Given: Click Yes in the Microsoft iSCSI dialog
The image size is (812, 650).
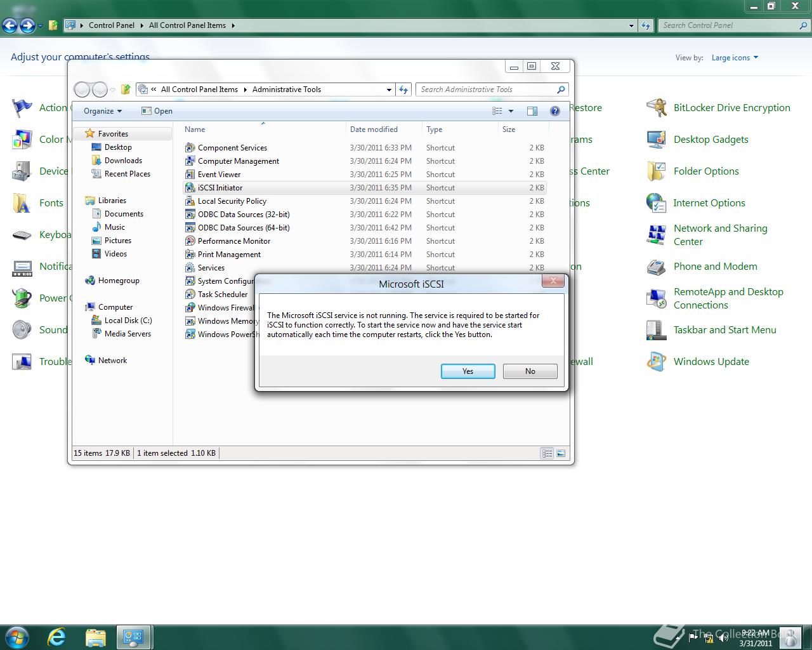Looking at the screenshot, I should [468, 371].
